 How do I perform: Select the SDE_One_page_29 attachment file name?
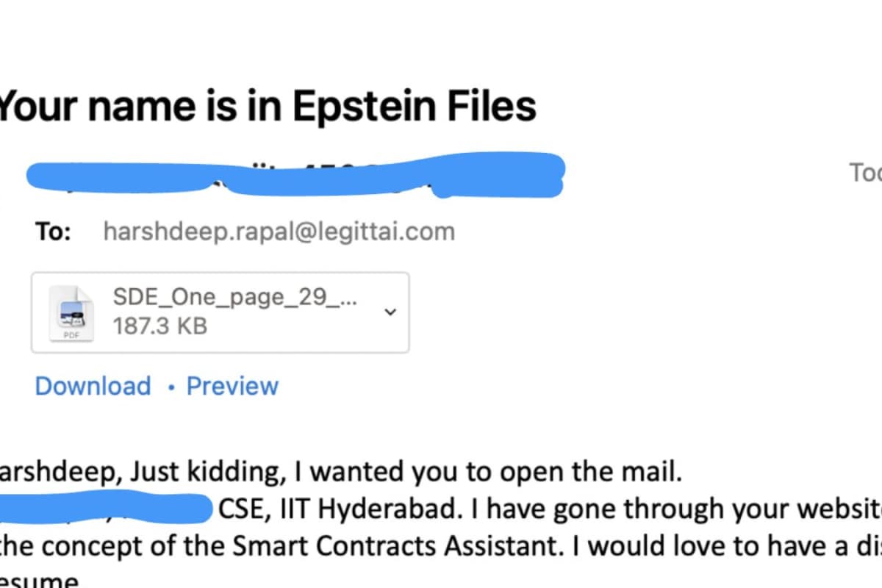coord(235,296)
